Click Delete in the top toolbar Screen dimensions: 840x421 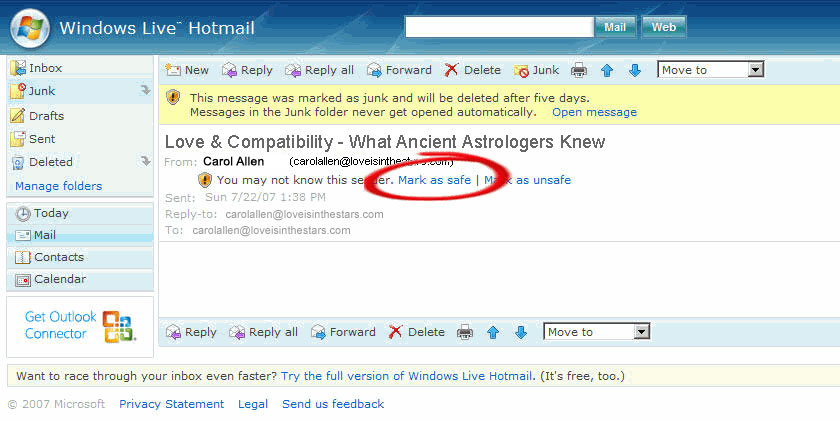point(472,70)
